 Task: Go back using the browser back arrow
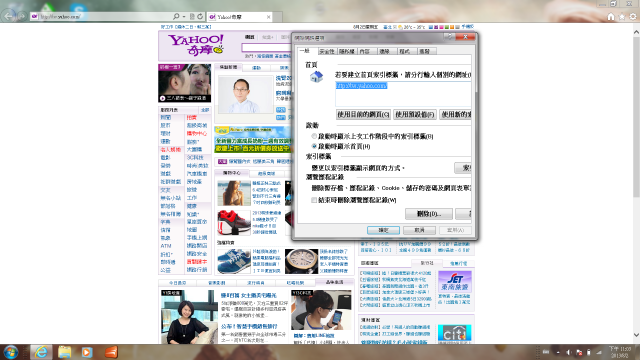[x=8, y=16]
